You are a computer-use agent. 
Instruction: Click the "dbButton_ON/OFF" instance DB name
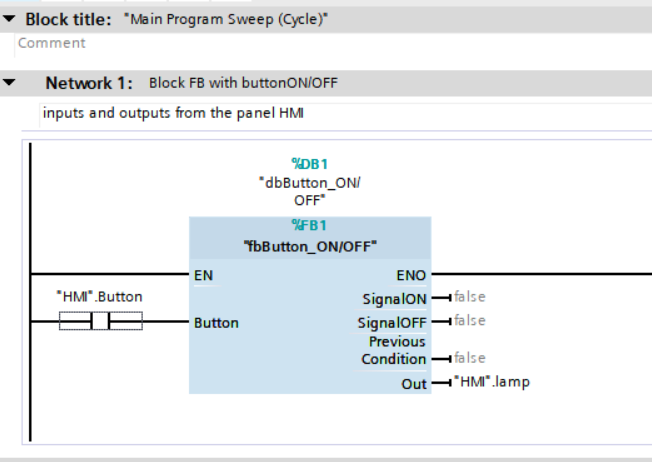tap(310, 191)
